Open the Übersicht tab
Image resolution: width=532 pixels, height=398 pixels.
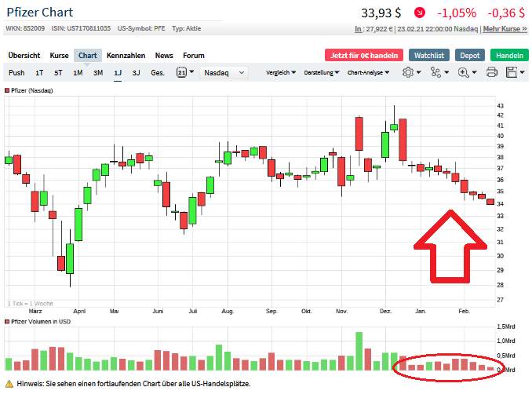[x=24, y=55]
